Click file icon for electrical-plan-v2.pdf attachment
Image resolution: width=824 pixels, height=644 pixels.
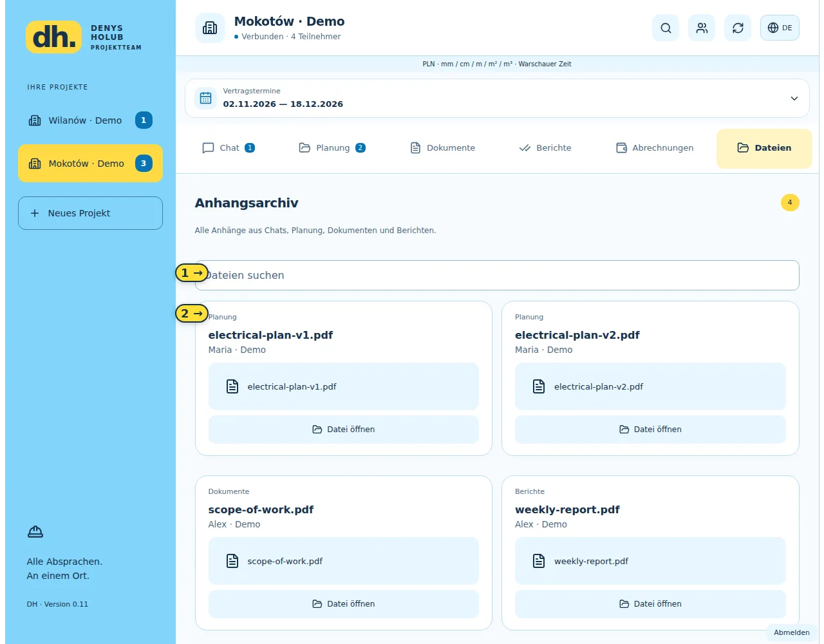[x=539, y=386]
